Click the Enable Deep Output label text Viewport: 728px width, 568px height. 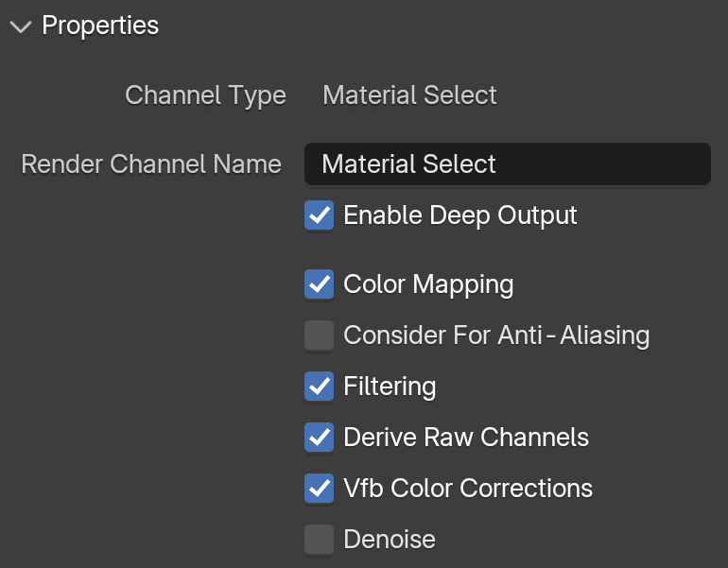460,215
